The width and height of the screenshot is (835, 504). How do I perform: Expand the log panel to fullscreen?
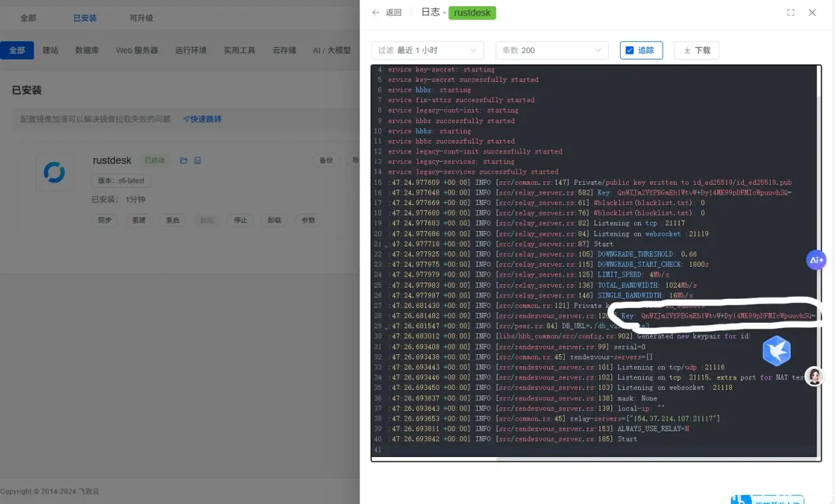(791, 12)
